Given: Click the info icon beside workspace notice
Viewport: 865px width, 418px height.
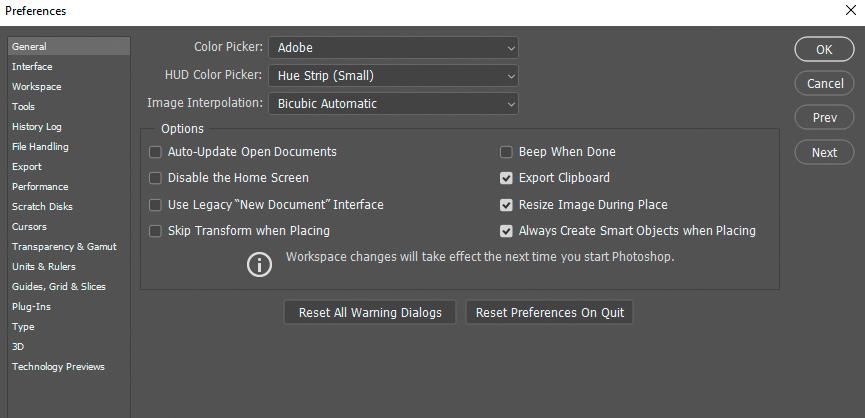Looking at the screenshot, I should 259,265.
